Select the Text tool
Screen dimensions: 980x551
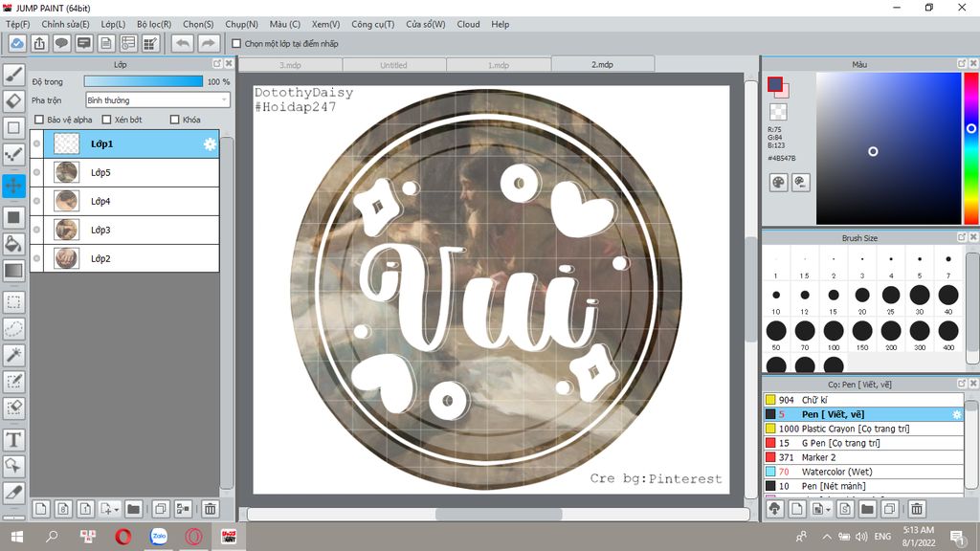coord(13,440)
